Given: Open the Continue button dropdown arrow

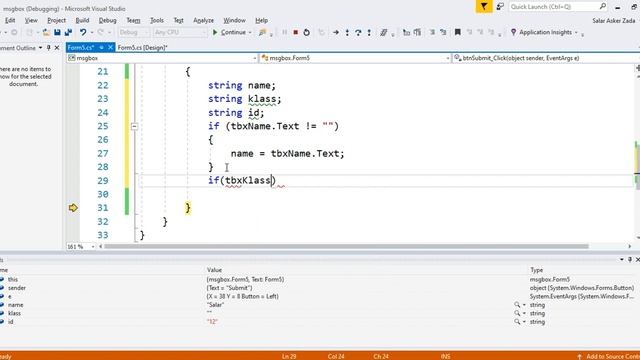Looking at the screenshot, I should (x=250, y=33).
